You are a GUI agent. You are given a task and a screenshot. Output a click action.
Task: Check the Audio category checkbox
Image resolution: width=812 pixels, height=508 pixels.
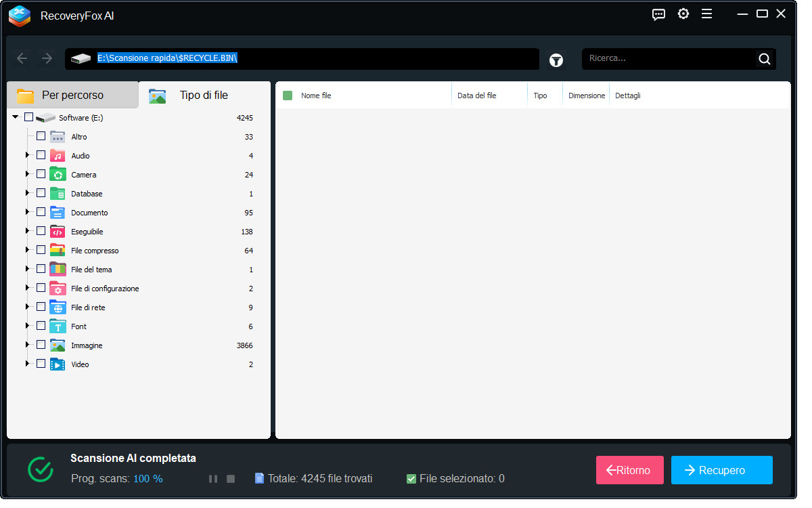point(41,155)
